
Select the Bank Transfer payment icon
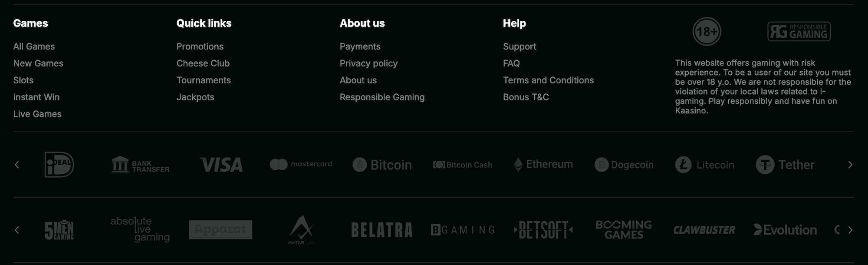click(x=140, y=165)
